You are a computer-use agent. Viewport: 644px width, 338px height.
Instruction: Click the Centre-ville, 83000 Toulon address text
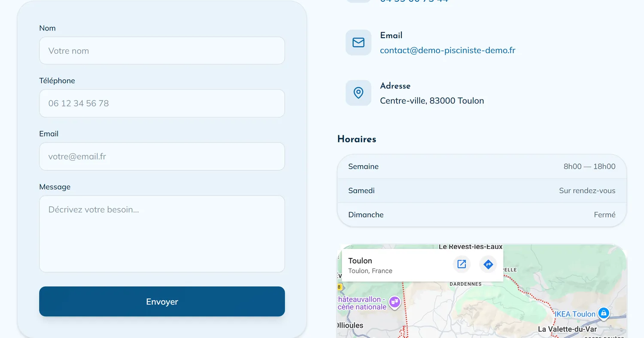point(432,101)
